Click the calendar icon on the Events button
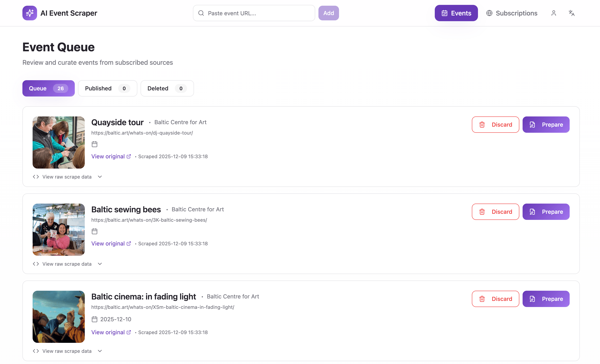The image size is (600, 364). point(445,13)
